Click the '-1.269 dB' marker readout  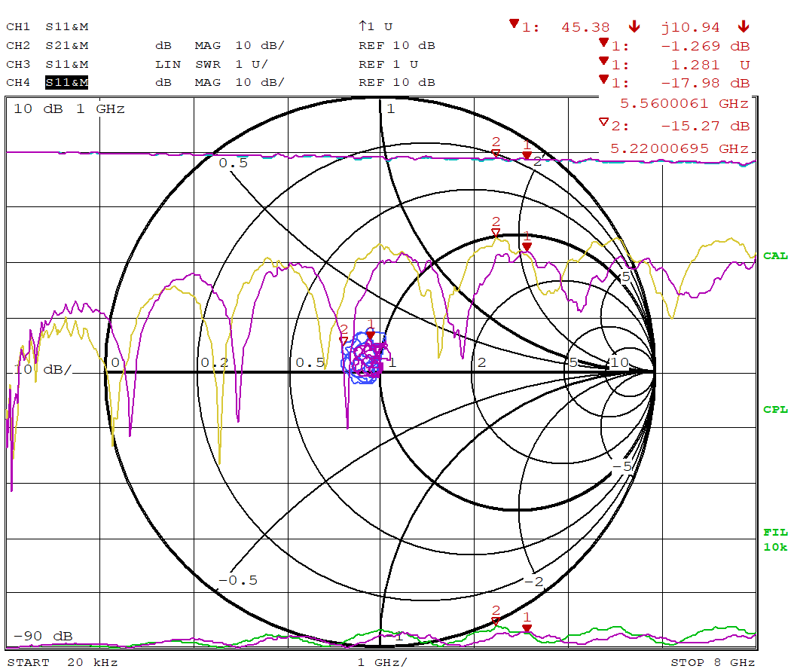pyautogui.click(x=705, y=46)
